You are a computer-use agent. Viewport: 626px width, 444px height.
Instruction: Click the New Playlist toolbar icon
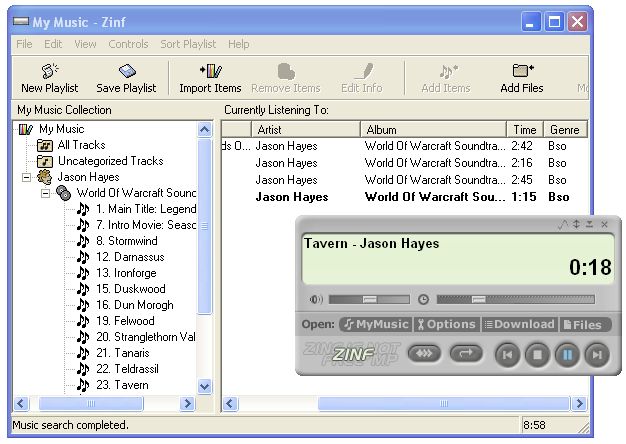(x=50, y=71)
